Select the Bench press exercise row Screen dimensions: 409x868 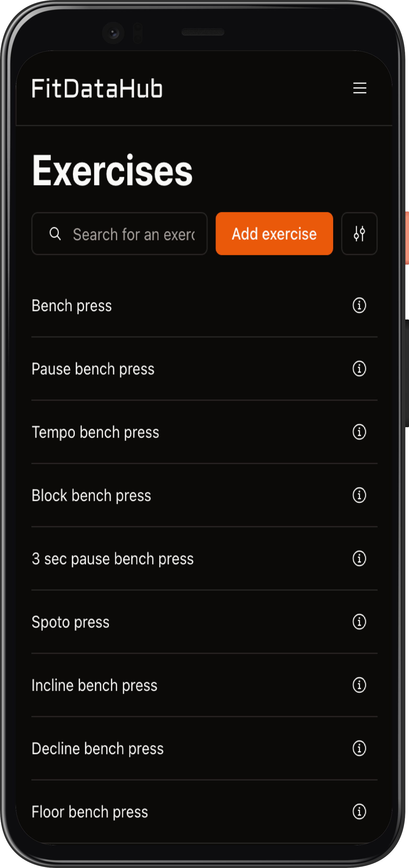[x=204, y=306]
